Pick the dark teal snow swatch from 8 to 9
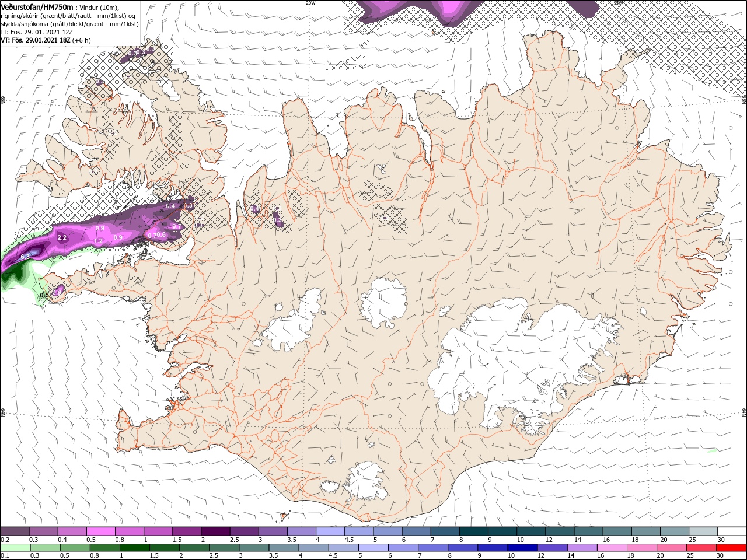 tap(474, 531)
